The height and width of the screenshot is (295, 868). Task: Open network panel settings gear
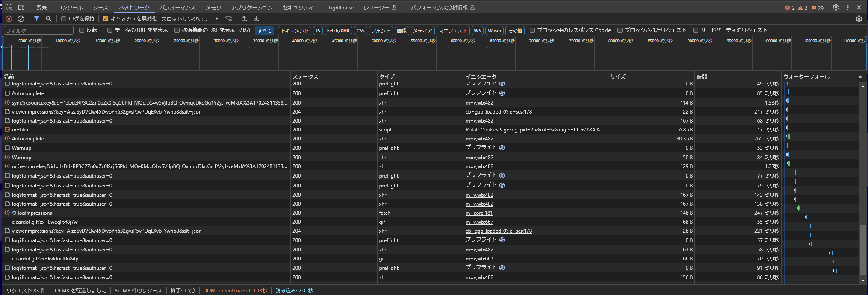pyautogui.click(x=859, y=19)
